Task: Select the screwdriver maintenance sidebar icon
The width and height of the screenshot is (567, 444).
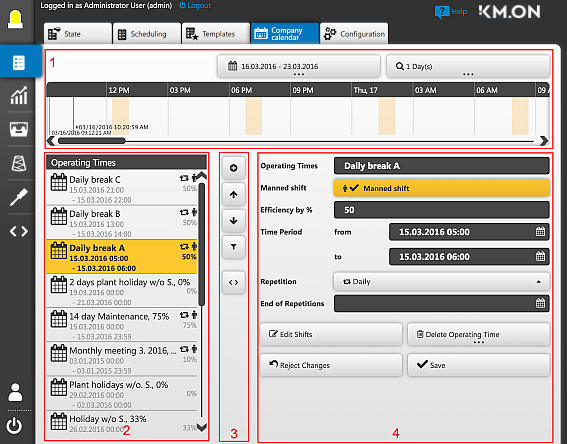Action: coord(18,197)
